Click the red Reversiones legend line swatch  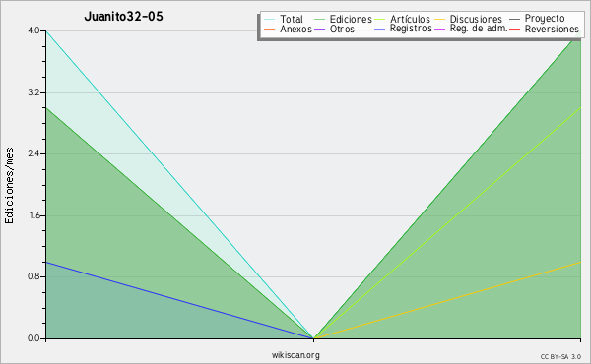point(514,29)
